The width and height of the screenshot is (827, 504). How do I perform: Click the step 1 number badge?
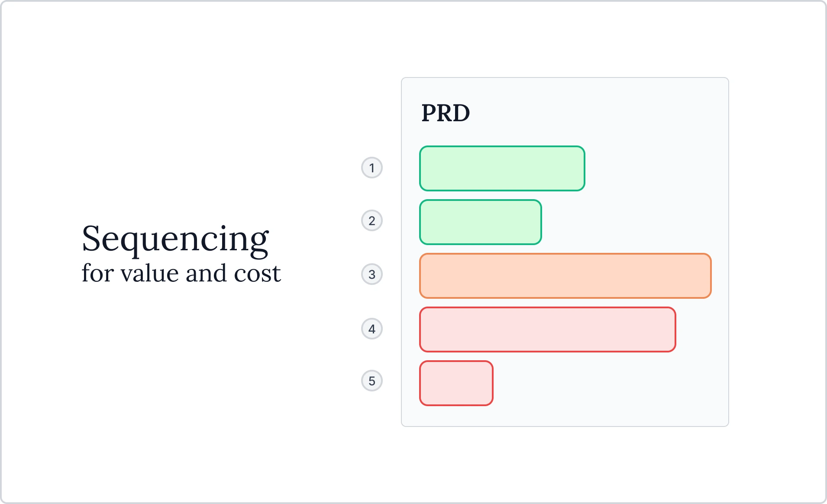click(372, 168)
